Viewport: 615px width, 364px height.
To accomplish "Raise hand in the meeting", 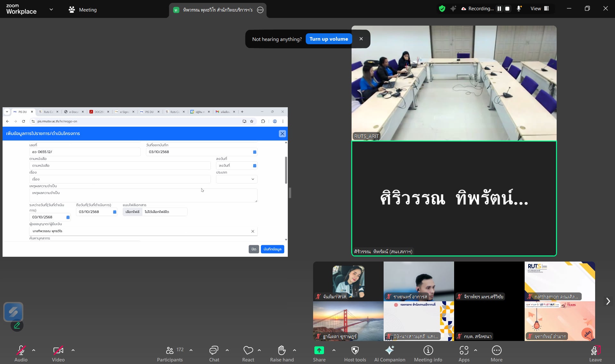I will (x=282, y=354).
